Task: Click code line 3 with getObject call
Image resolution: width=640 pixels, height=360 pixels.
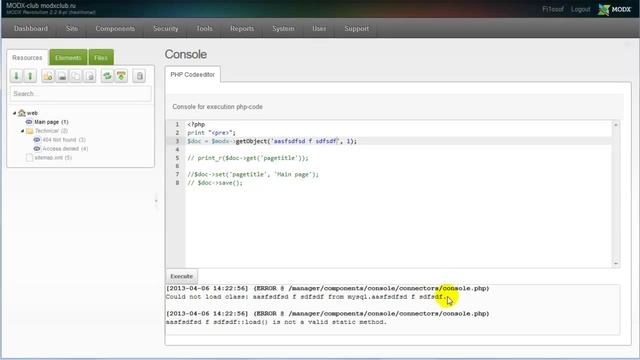Action: 272,141
